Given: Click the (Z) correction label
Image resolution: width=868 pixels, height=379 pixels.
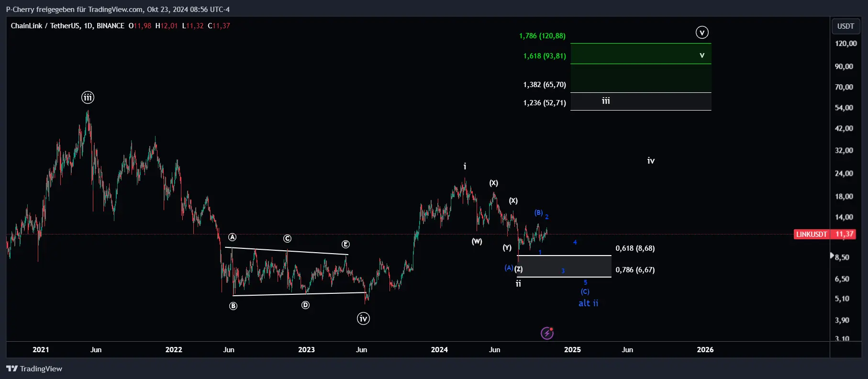Looking at the screenshot, I should pyautogui.click(x=519, y=269).
